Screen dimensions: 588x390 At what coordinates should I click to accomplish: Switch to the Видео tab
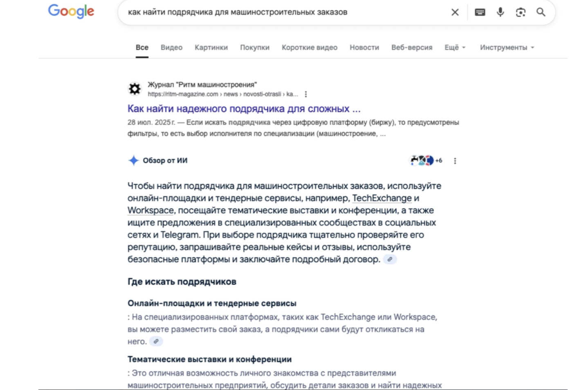pos(171,47)
